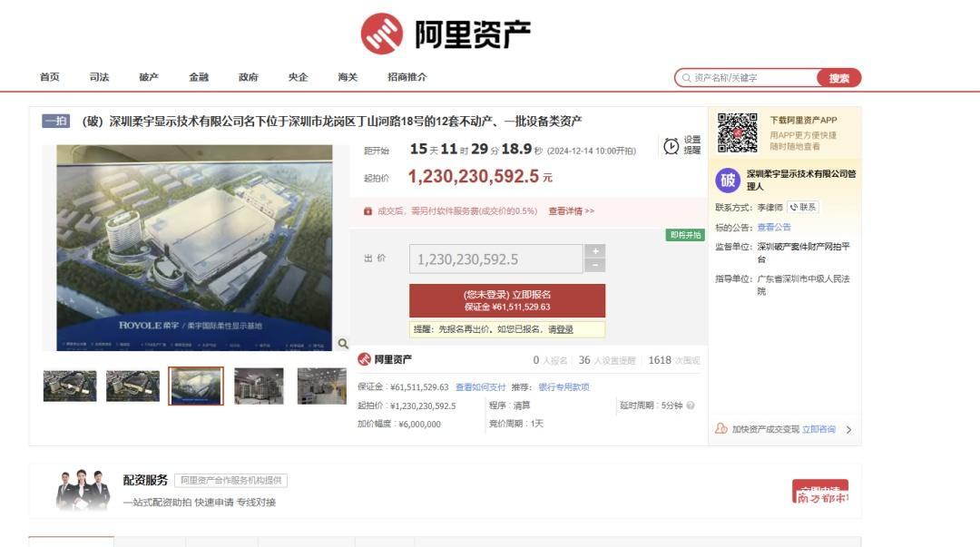Click the 查看如何支付 deposit link
Image resolution: width=980 pixels, height=547 pixels.
480,387
